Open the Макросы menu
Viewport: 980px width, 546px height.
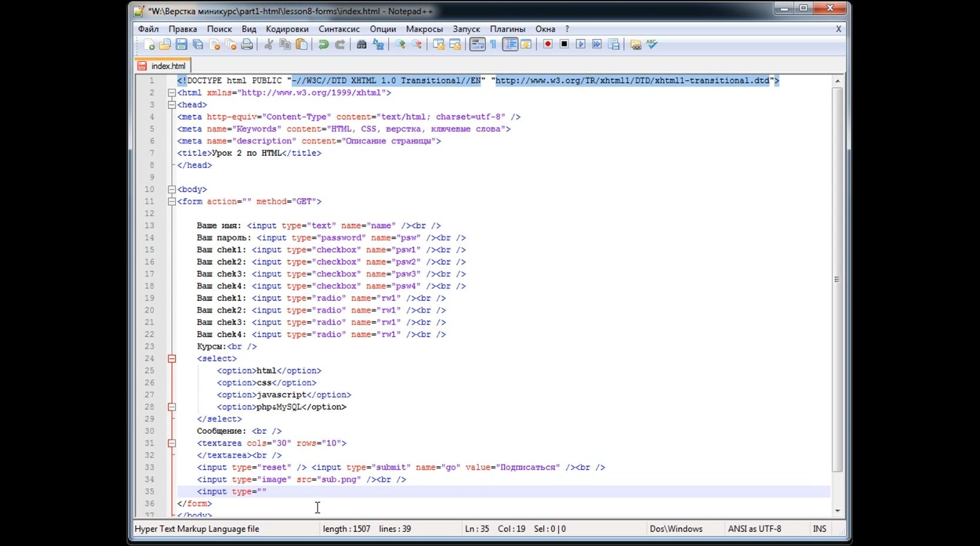[x=424, y=29]
